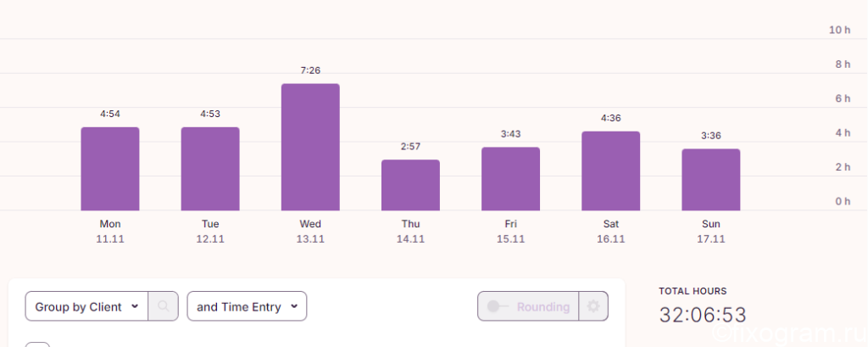Click the search magnifier icon
This screenshot has width=868, height=347.
[164, 306]
